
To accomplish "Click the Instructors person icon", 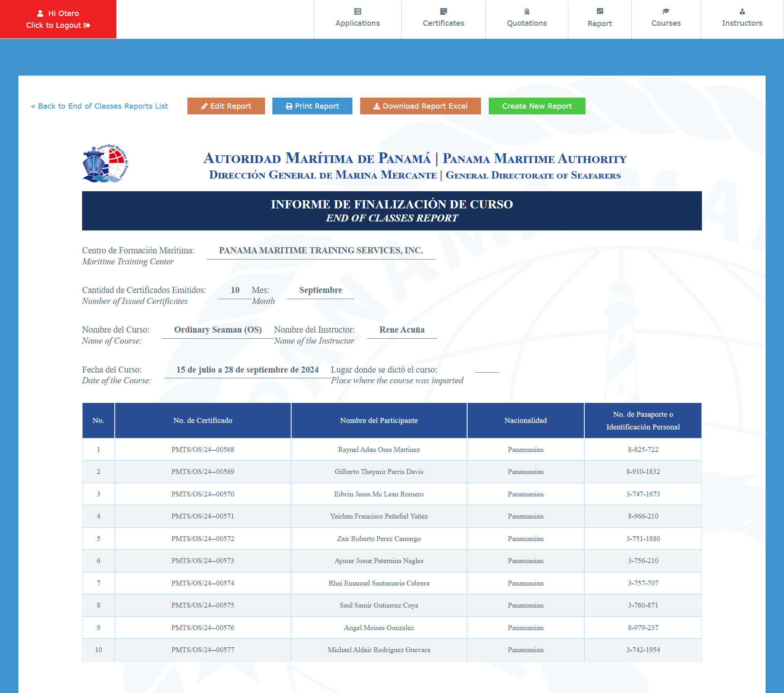I will tap(742, 11).
